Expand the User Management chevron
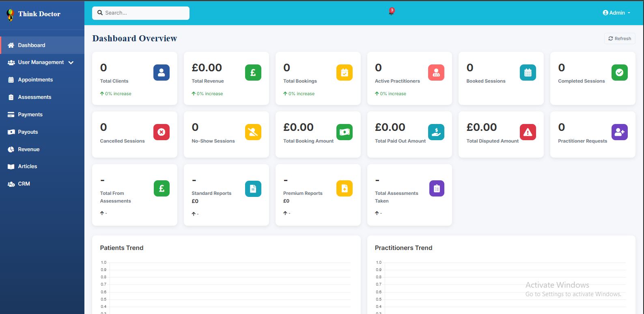This screenshot has height=314, width=644. tap(71, 62)
